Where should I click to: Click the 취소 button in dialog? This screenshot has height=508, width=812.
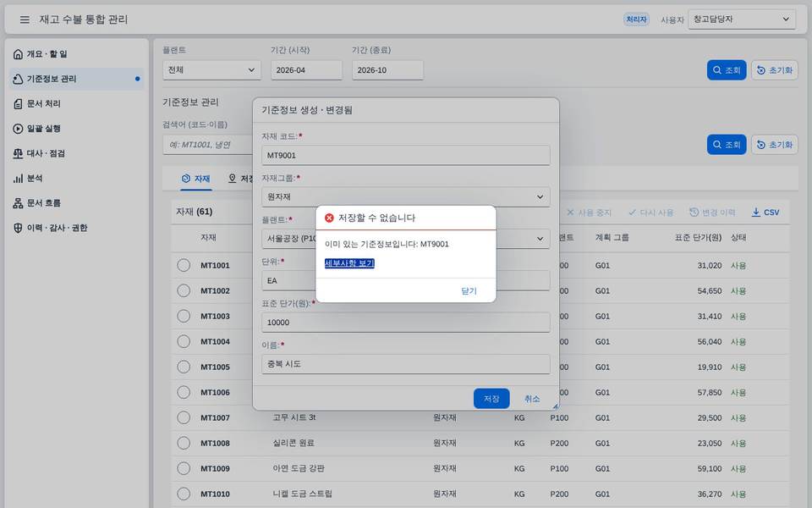pyautogui.click(x=532, y=399)
